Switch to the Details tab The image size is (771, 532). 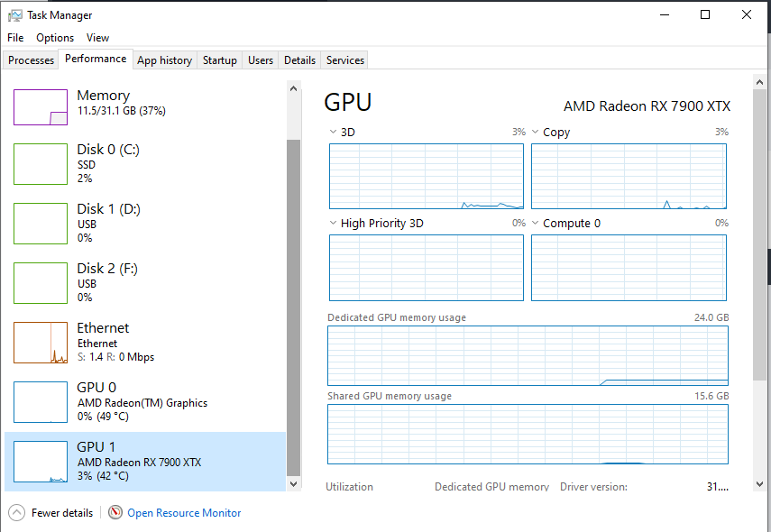tap(299, 60)
